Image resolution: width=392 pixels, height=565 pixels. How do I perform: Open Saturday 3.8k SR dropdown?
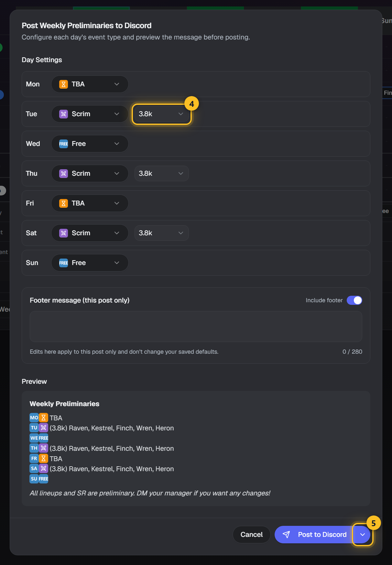161,233
